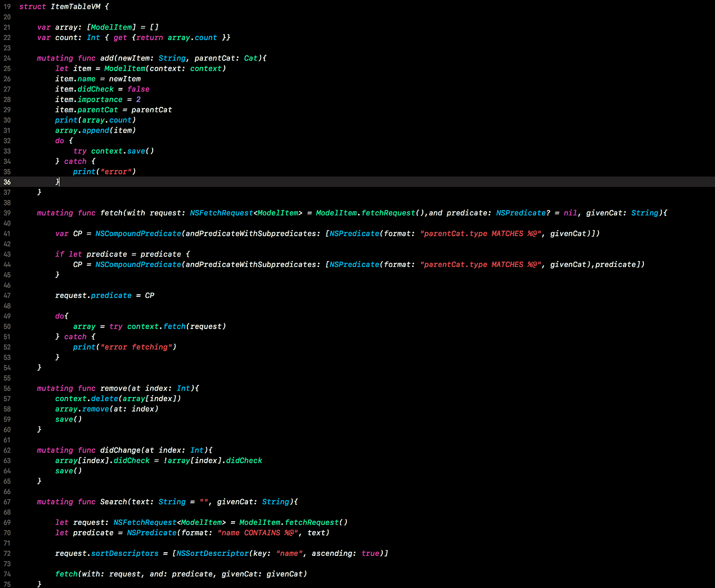Click the 'didChange' function name
Viewport: 715px width, 588px height.
pyautogui.click(x=121, y=451)
